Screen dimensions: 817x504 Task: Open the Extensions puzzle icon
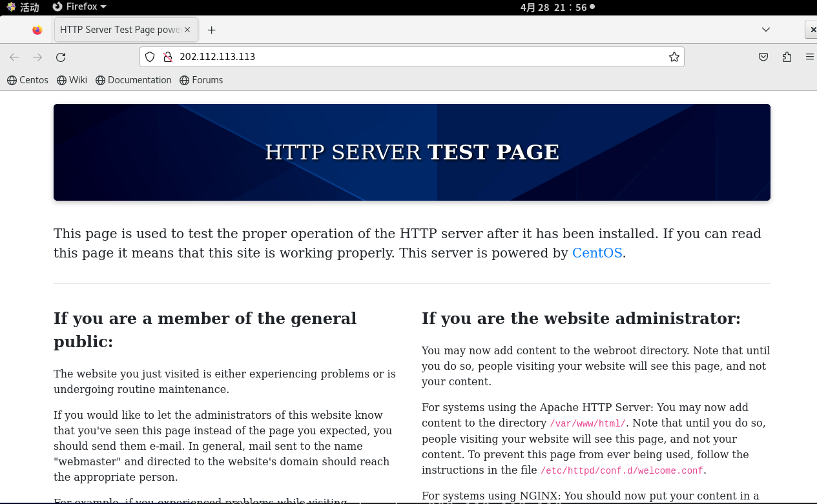coord(787,57)
